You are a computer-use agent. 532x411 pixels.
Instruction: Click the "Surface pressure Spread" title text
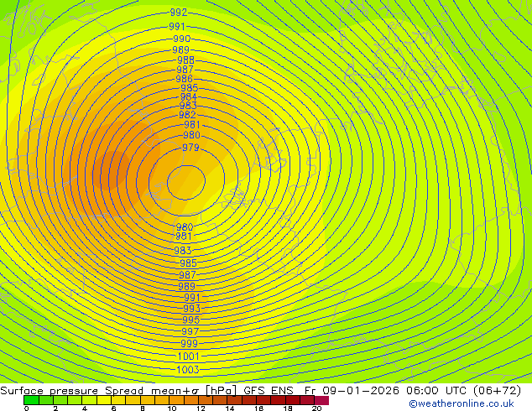click(x=72, y=391)
